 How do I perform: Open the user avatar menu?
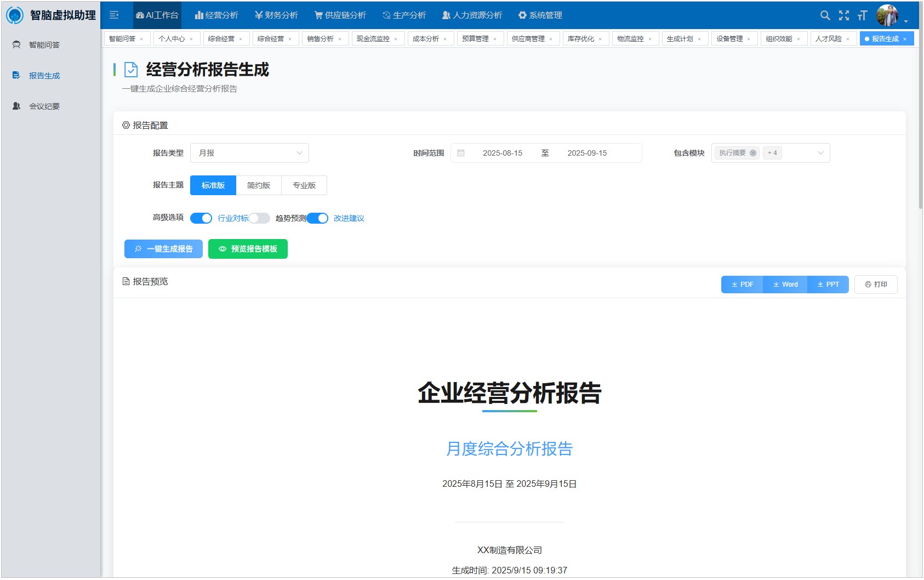tap(888, 15)
